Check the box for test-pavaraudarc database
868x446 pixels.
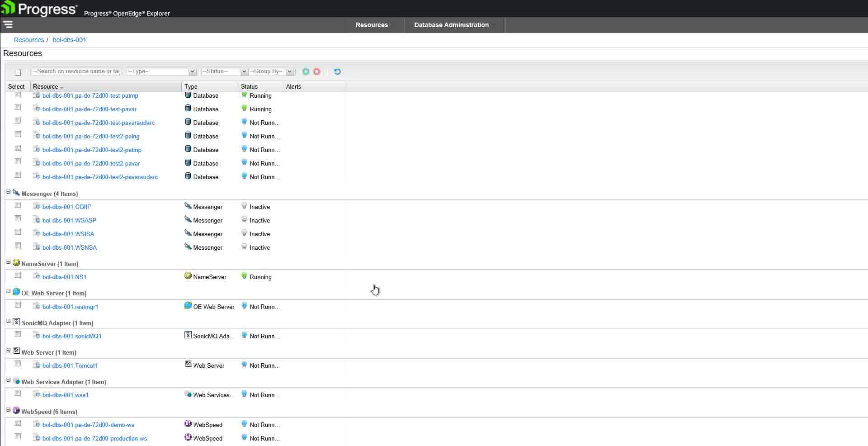pyautogui.click(x=18, y=121)
